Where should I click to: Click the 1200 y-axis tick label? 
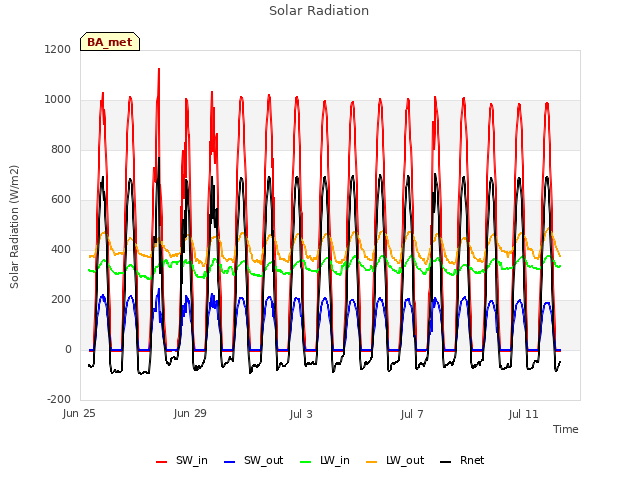pyautogui.click(x=58, y=49)
